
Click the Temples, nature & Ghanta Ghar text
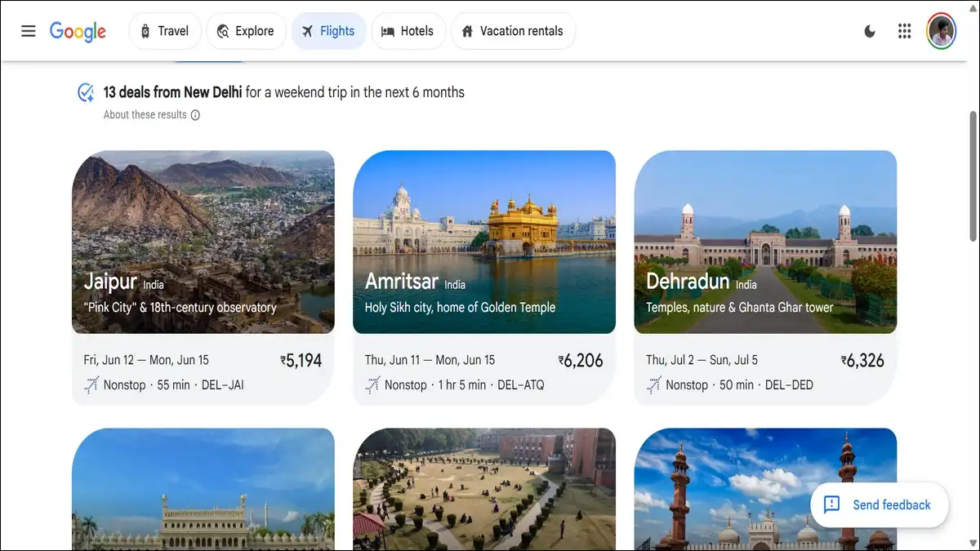click(740, 308)
